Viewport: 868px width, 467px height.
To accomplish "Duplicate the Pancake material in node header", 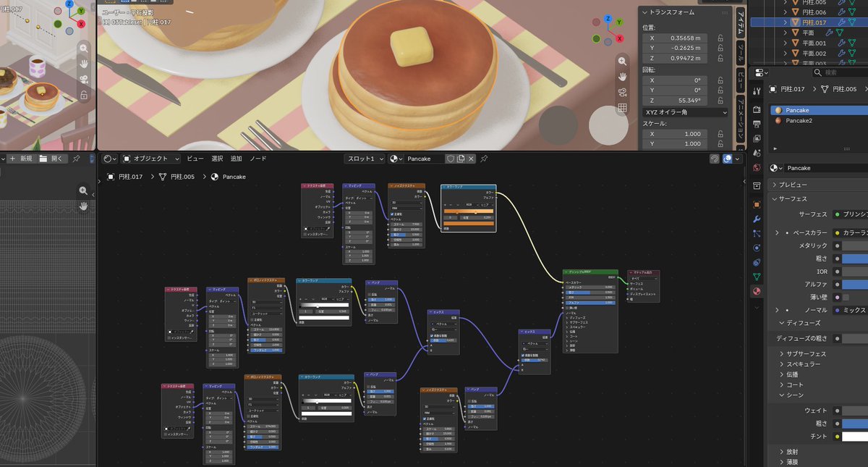I will point(461,159).
